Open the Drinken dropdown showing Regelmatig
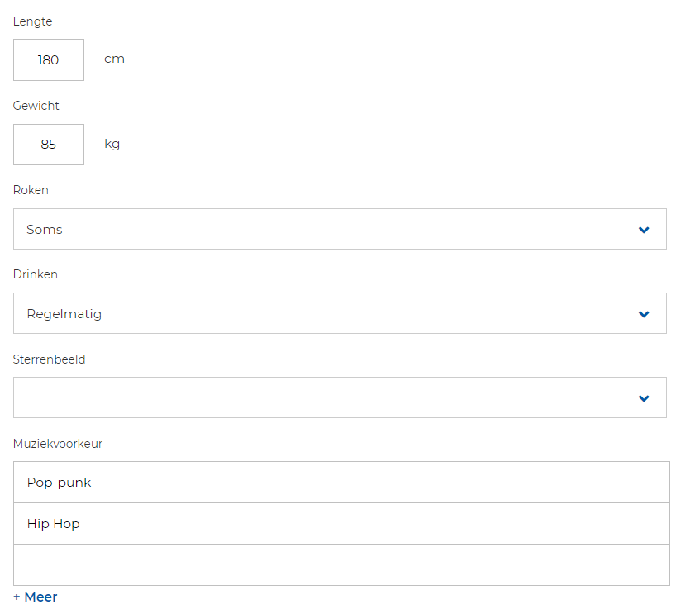The height and width of the screenshot is (614, 700). tap(340, 313)
